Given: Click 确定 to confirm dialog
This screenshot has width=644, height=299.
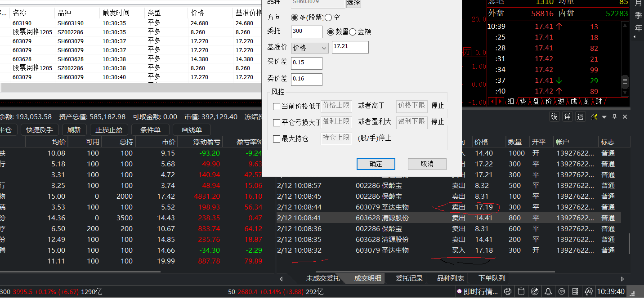Looking at the screenshot, I should click(376, 164).
